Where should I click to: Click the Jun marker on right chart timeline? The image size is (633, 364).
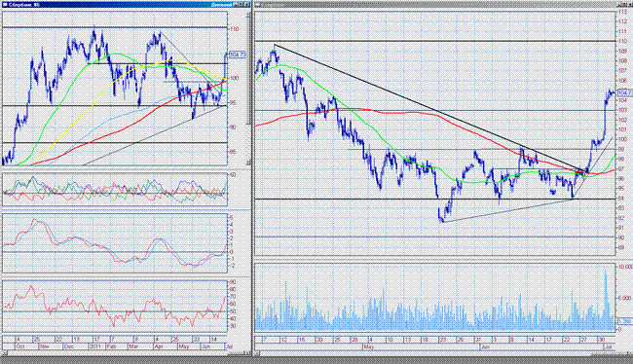(485, 346)
